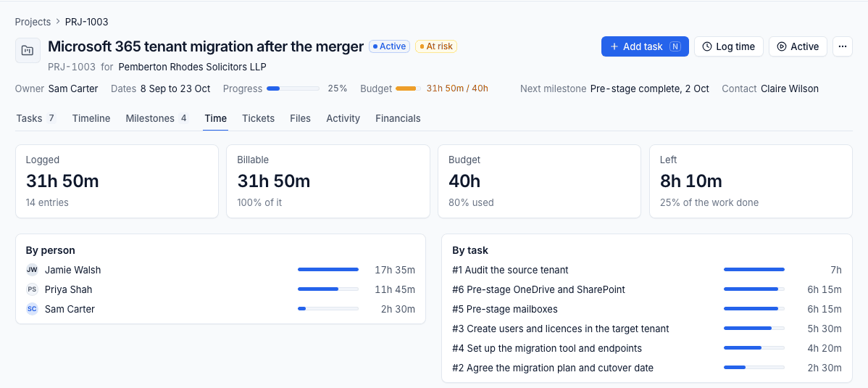This screenshot has height=388, width=868.
Task: Switch to the Timeline tab
Action: click(91, 118)
